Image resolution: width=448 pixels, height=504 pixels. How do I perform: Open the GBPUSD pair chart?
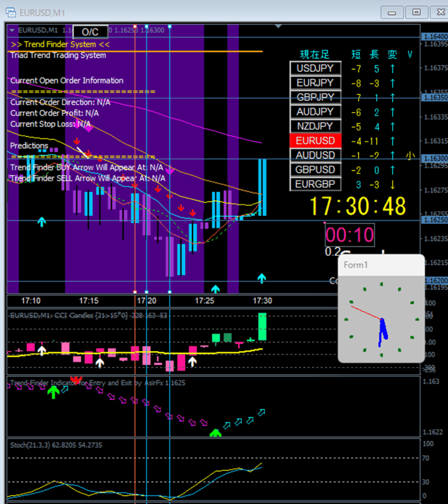coord(315,170)
